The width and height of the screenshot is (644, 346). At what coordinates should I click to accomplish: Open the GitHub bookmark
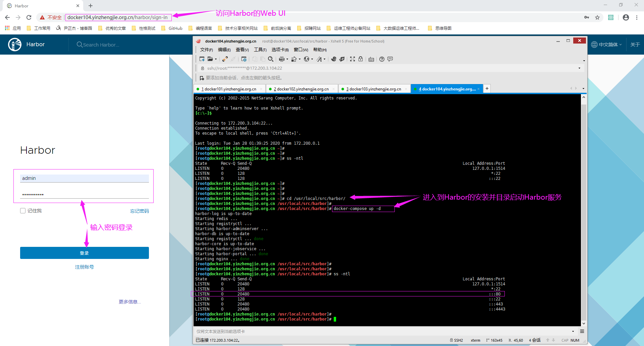[x=172, y=28]
